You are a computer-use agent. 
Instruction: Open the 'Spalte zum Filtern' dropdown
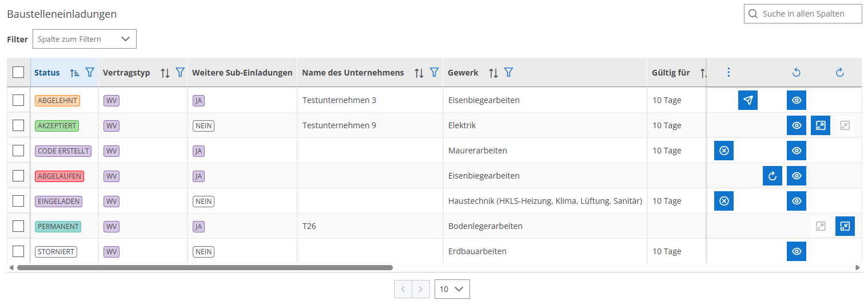[85, 39]
